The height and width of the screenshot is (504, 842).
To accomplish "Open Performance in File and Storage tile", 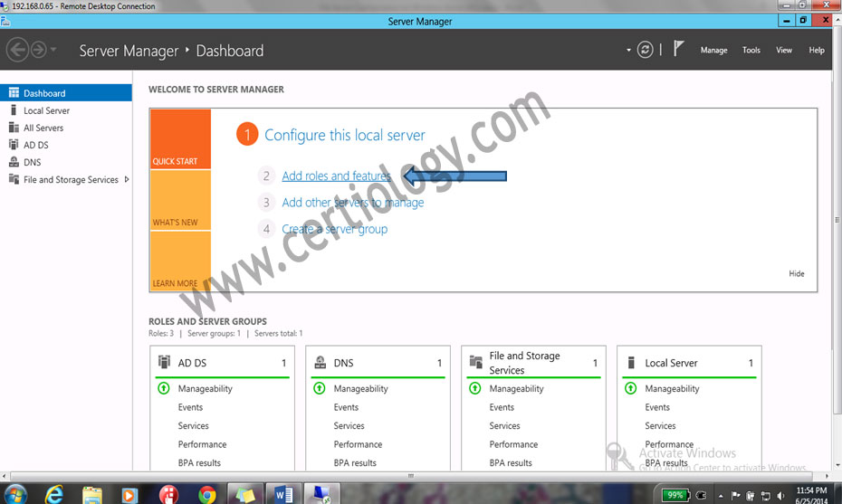I will [x=514, y=444].
